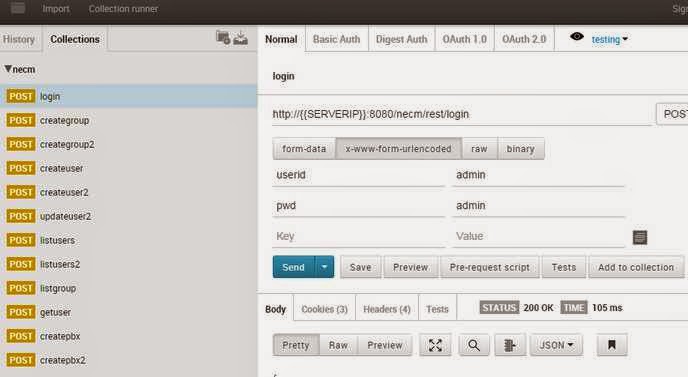The height and width of the screenshot is (377, 688).
Task: Click the Send button
Action: (294, 267)
